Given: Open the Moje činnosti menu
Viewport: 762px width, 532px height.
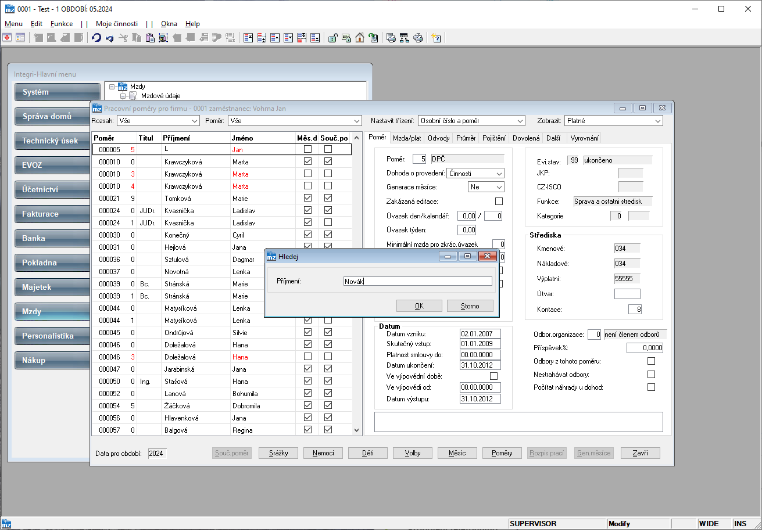Looking at the screenshot, I should [117, 24].
